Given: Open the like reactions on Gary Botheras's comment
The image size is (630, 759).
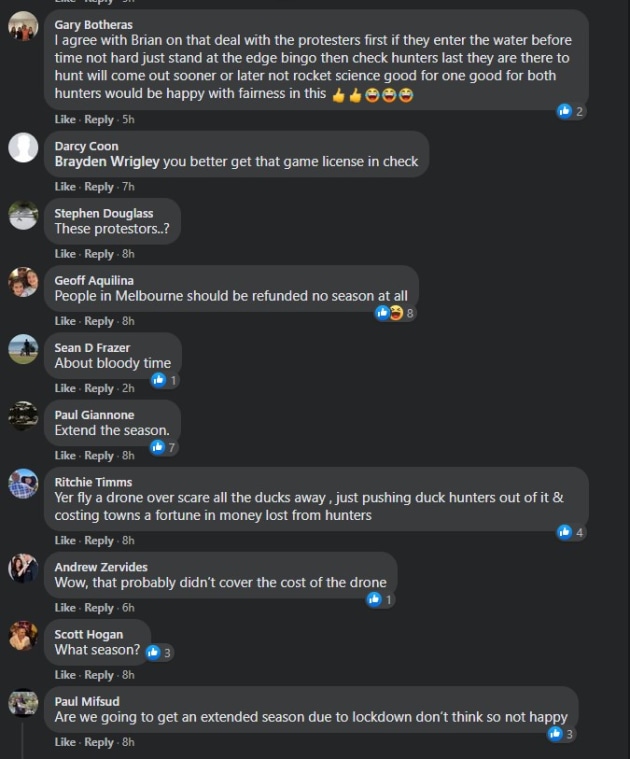Looking at the screenshot, I should pos(570,111).
